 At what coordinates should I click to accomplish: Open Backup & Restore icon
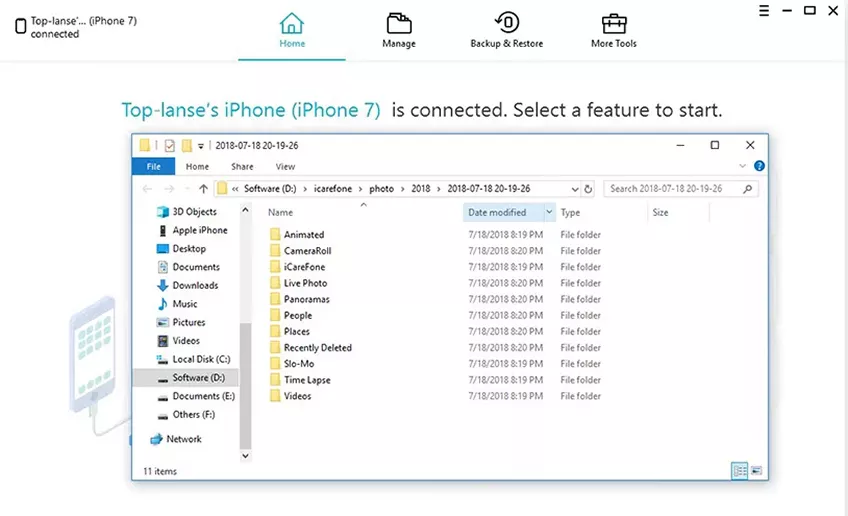click(x=507, y=23)
